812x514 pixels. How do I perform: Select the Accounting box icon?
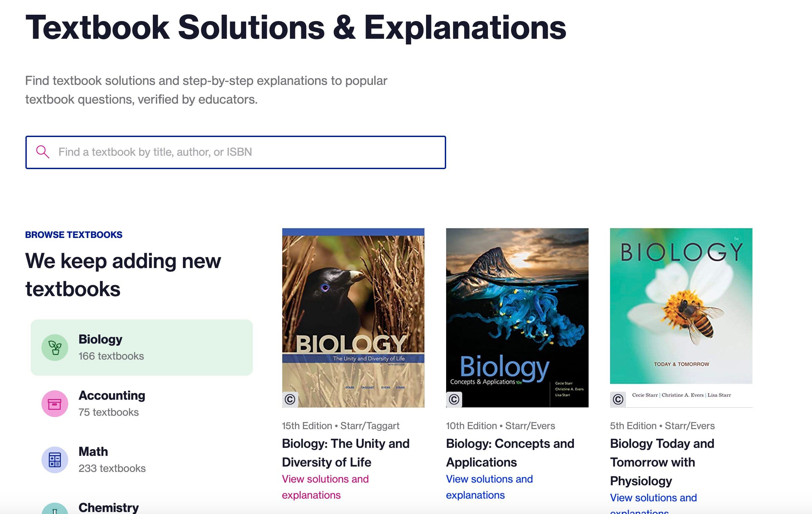55,404
